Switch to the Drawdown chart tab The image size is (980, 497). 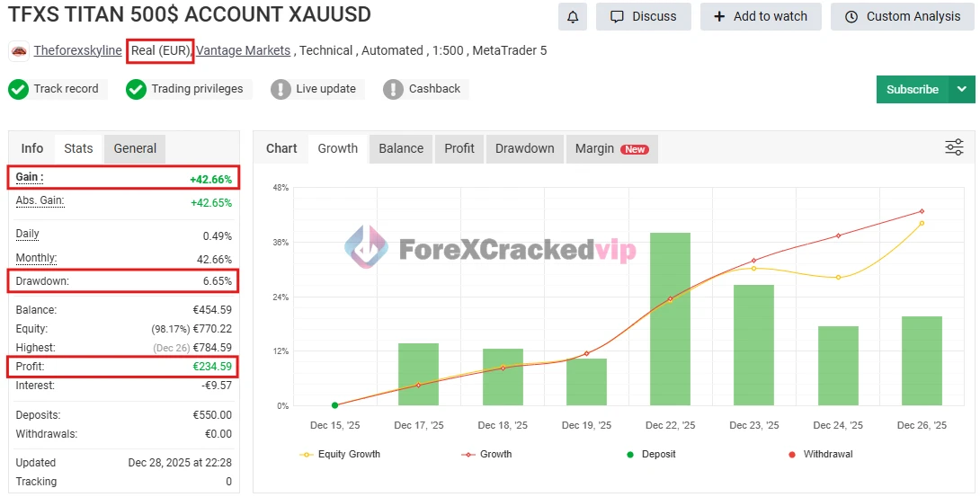coord(524,148)
